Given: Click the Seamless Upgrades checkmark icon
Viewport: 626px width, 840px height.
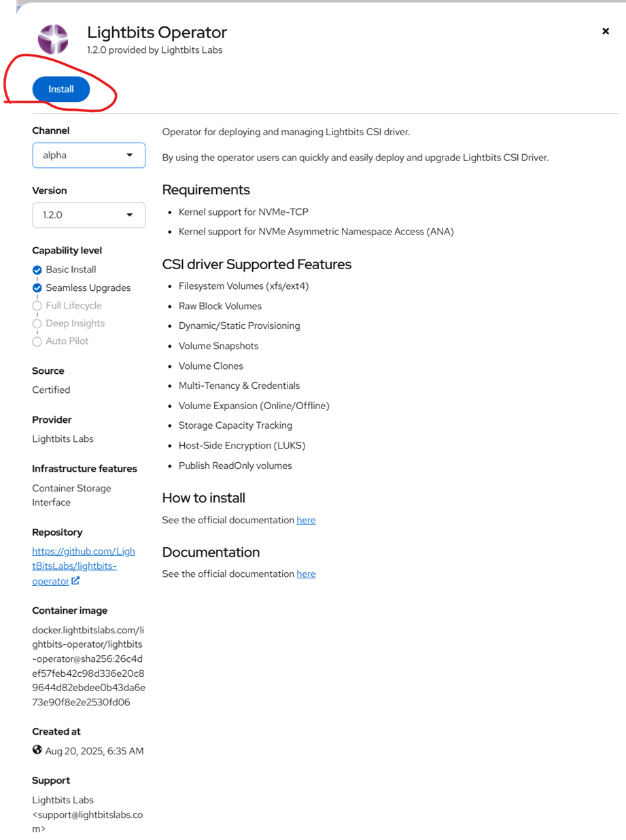Looking at the screenshot, I should tap(37, 288).
